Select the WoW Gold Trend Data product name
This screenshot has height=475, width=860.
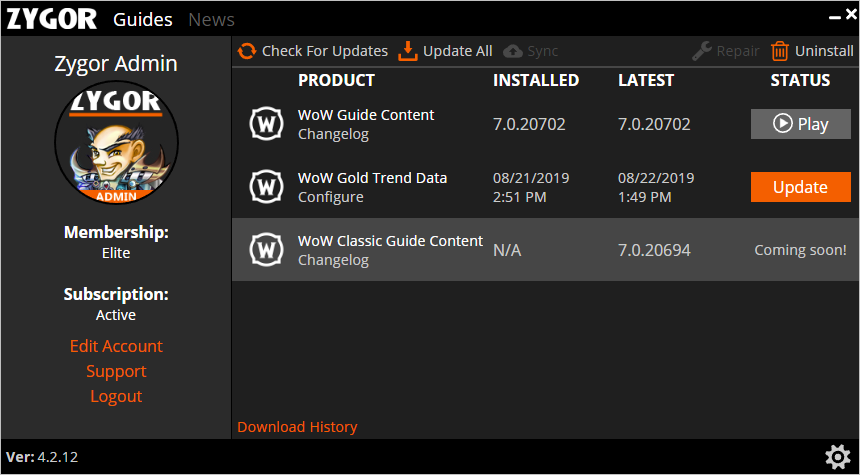[x=372, y=178]
